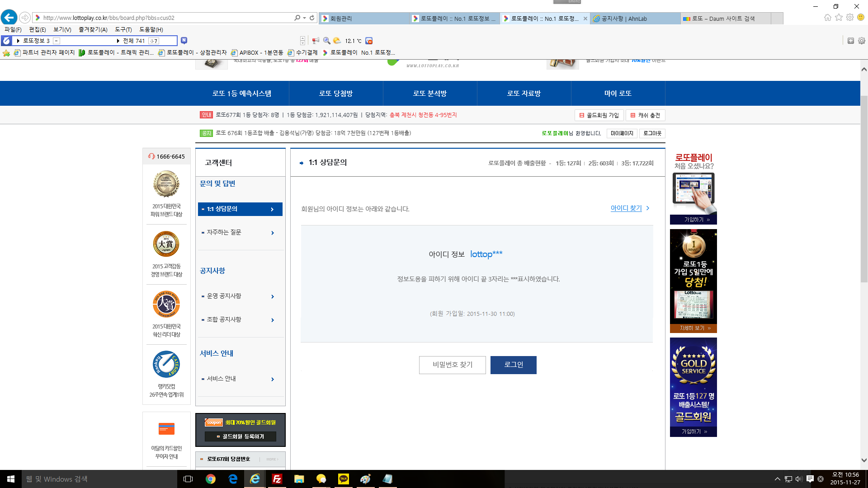Click the Chrome icon in taskbar
Viewport: 868px width, 488px height.
pos(211,479)
